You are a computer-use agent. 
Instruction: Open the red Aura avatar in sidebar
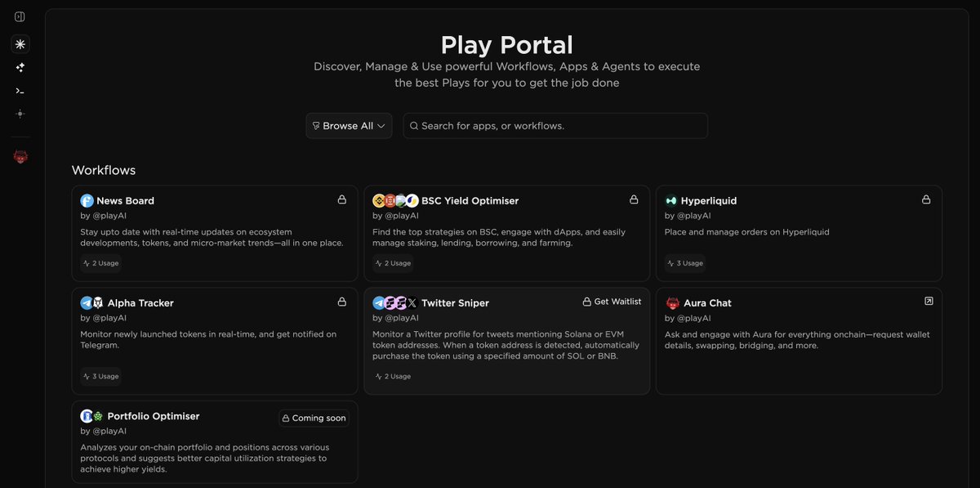coord(20,156)
